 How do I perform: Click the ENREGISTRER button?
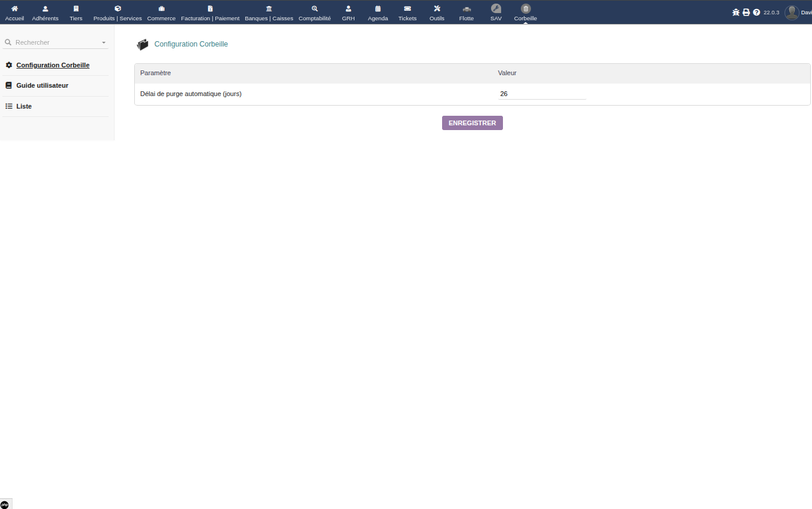coord(473,123)
